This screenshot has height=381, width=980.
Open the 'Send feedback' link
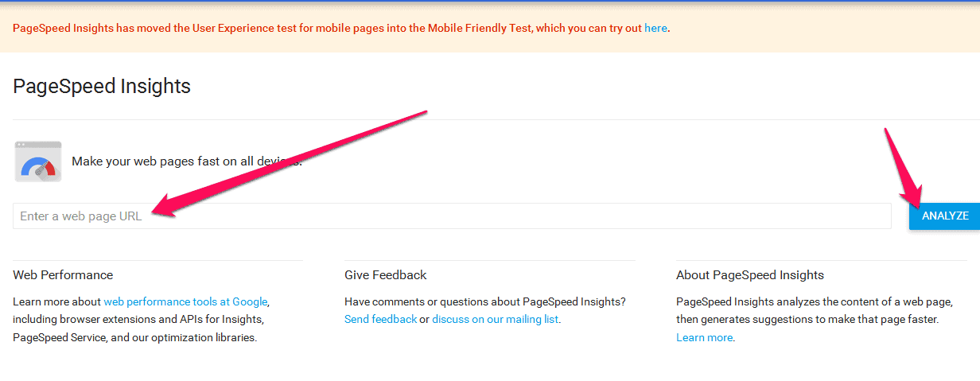[380, 319]
